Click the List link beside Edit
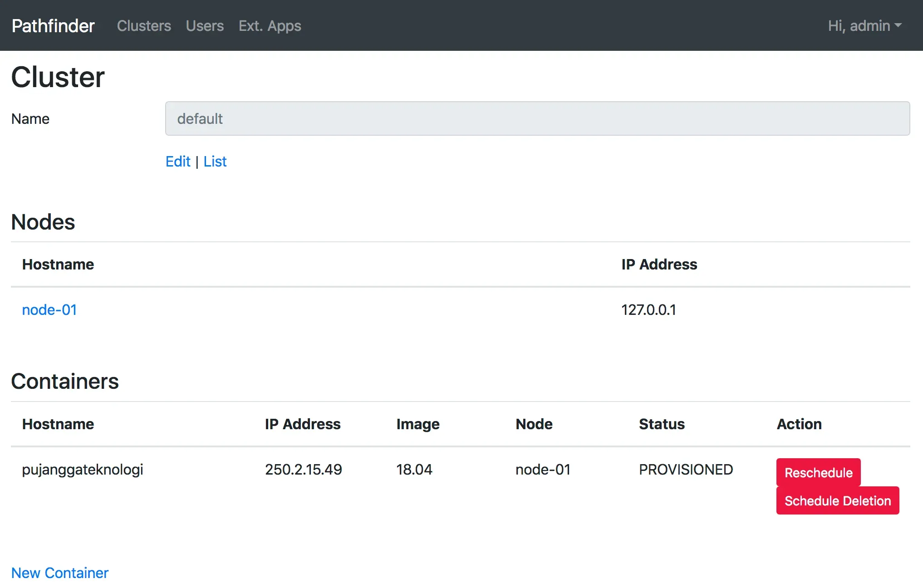923x588 pixels. click(215, 162)
